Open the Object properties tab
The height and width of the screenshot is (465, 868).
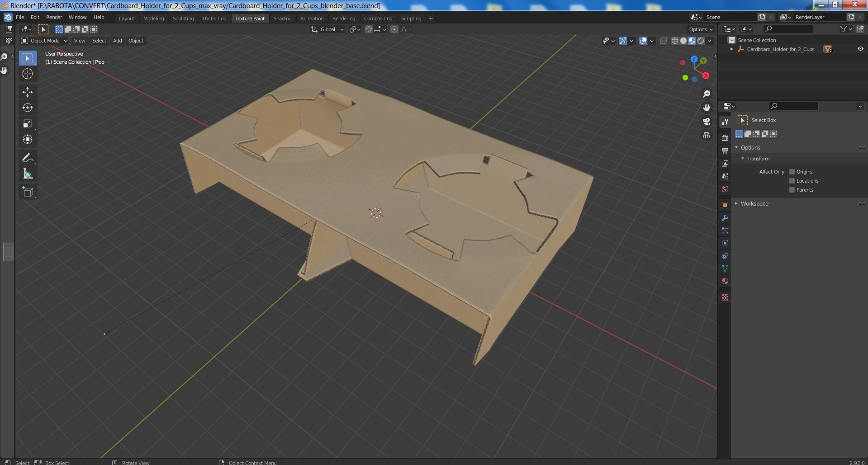tap(725, 205)
